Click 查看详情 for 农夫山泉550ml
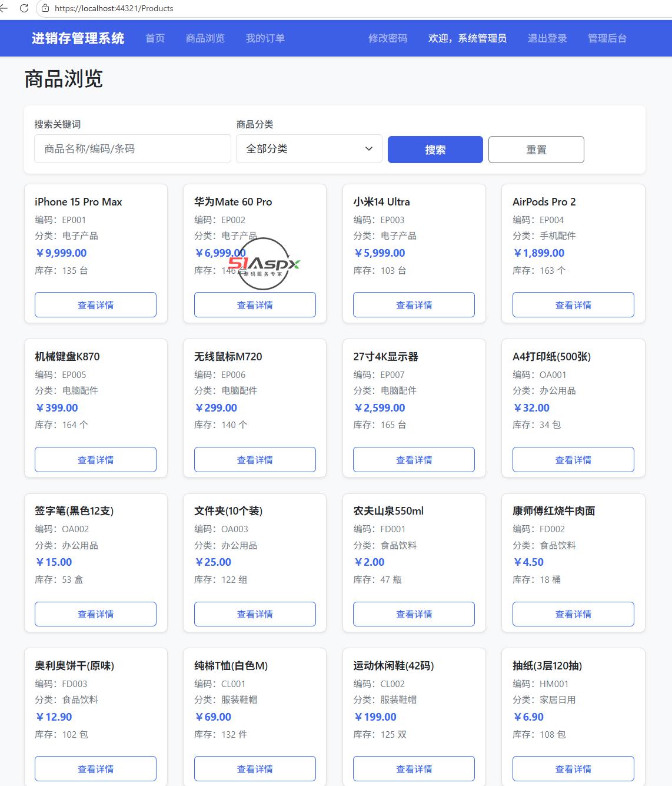 [x=414, y=614]
